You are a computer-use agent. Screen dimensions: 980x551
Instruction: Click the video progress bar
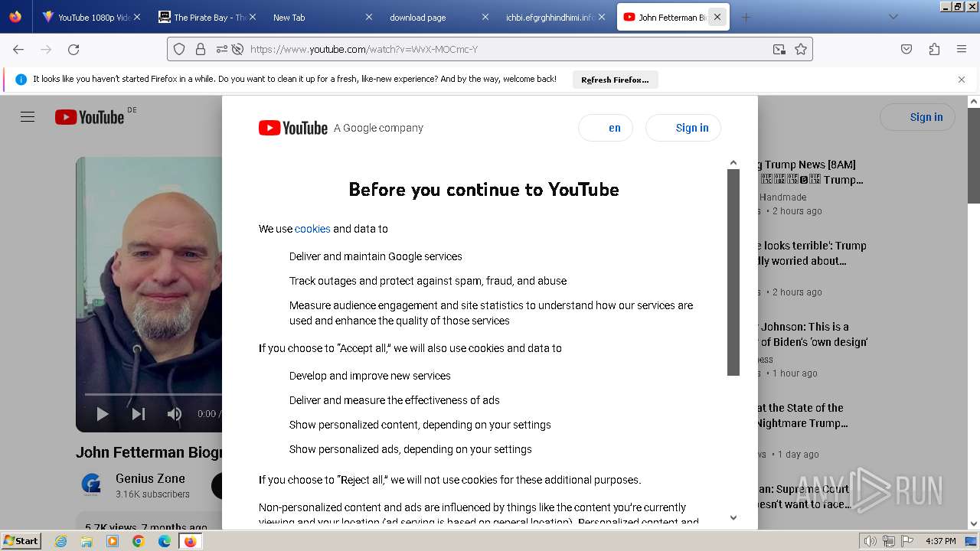pos(153,394)
